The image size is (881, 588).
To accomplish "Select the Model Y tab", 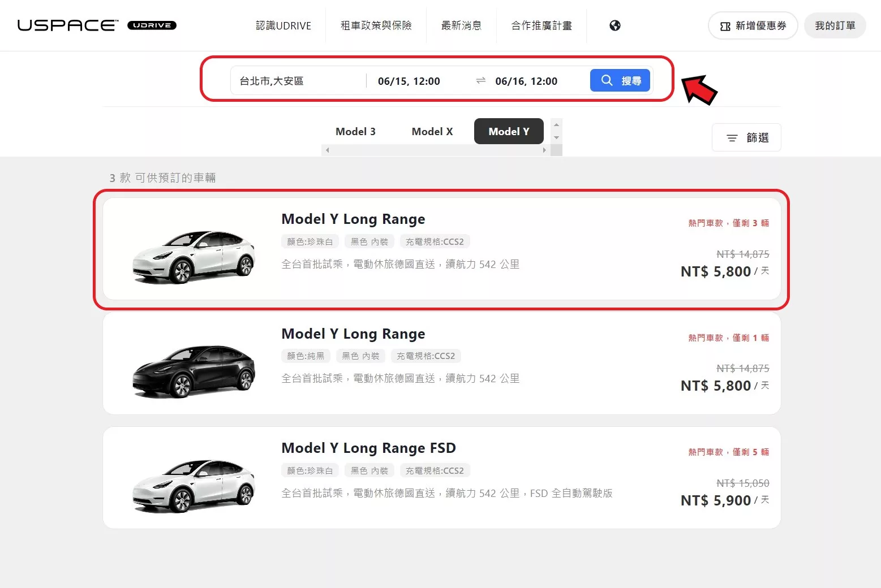I will click(x=508, y=131).
